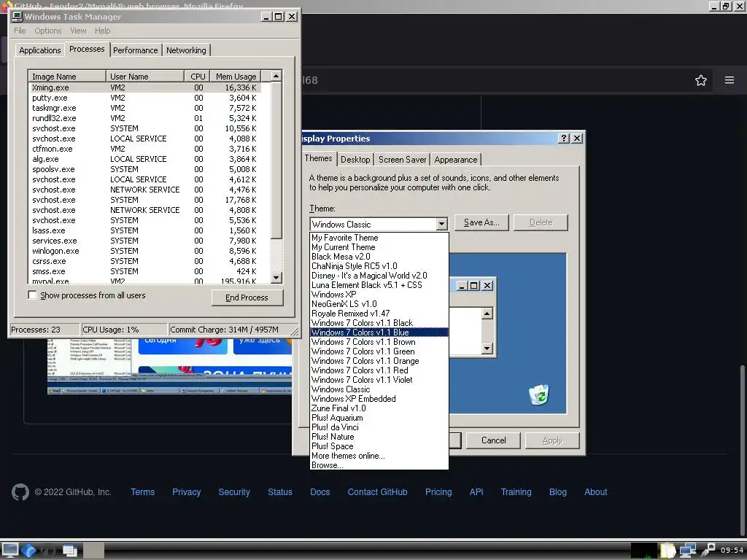Click the process list scroll-up arrow
This screenshot has width=747, height=560.
tap(276, 76)
